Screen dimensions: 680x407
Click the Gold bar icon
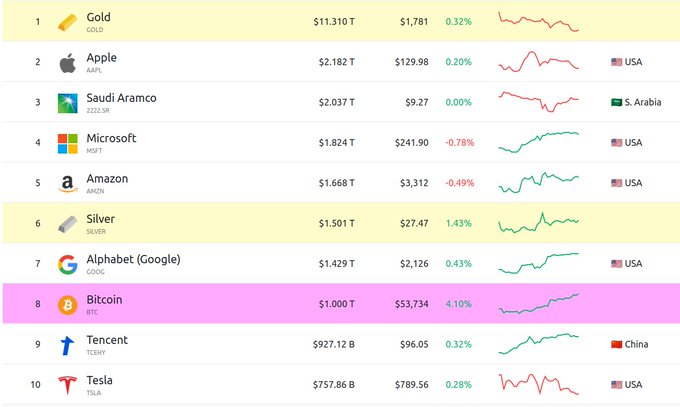pos(68,22)
